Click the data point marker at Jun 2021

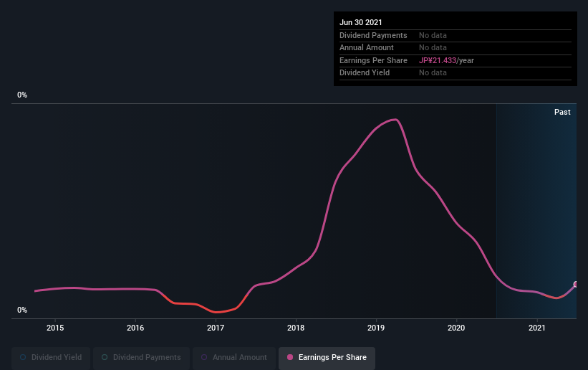[x=576, y=285]
